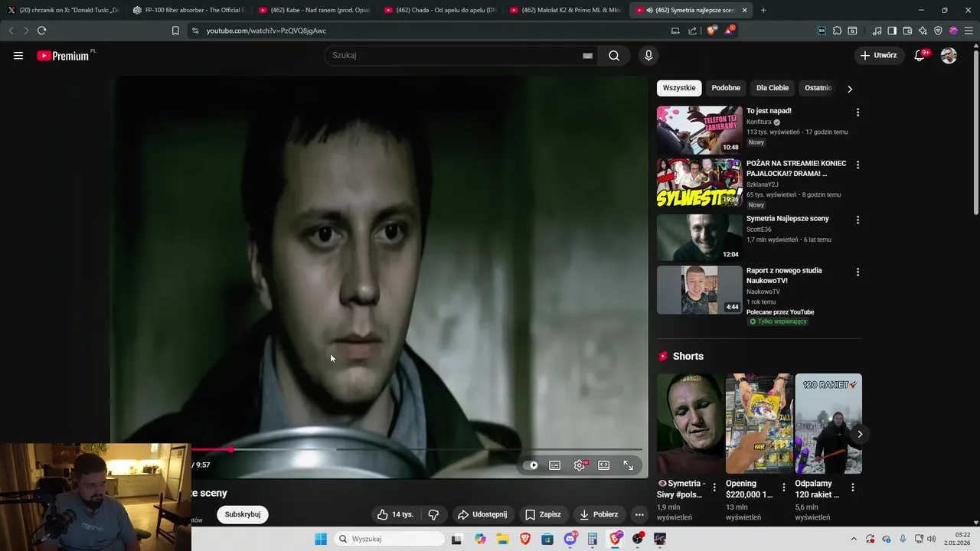Open options menu for POŻAR NA STREAMIE
The image size is (980, 551).
pyautogui.click(x=857, y=165)
